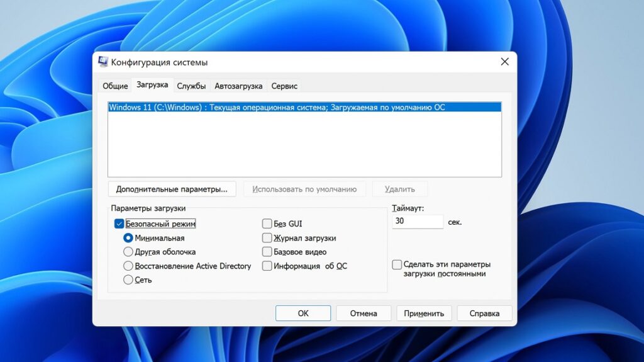Go to the Автозагрузка tab
644x362 pixels.
tap(238, 86)
